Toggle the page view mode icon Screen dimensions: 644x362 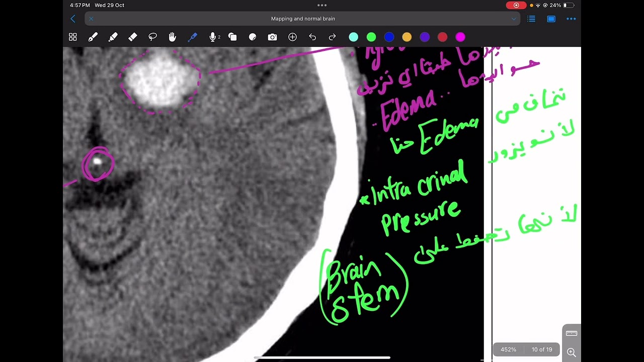pyautogui.click(x=551, y=19)
